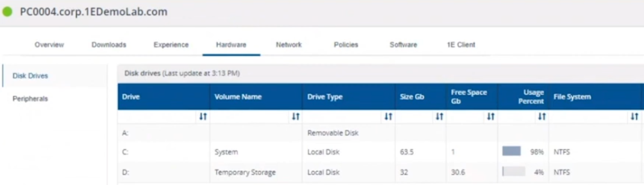Switch to the Downloads tab

click(109, 45)
